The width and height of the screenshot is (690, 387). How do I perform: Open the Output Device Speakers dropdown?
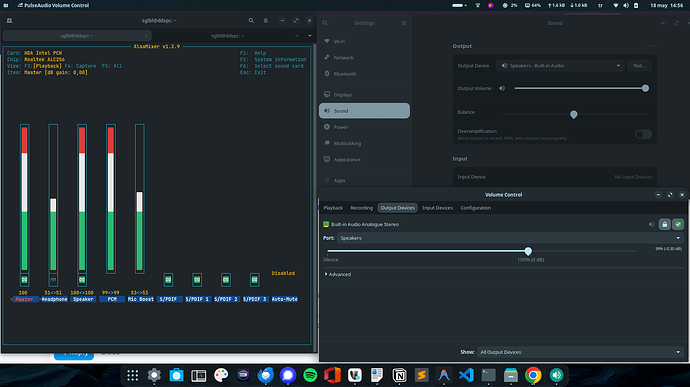[560, 66]
